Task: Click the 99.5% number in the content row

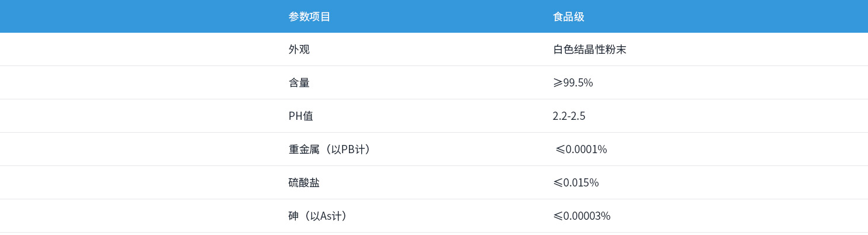Action: coord(578,83)
